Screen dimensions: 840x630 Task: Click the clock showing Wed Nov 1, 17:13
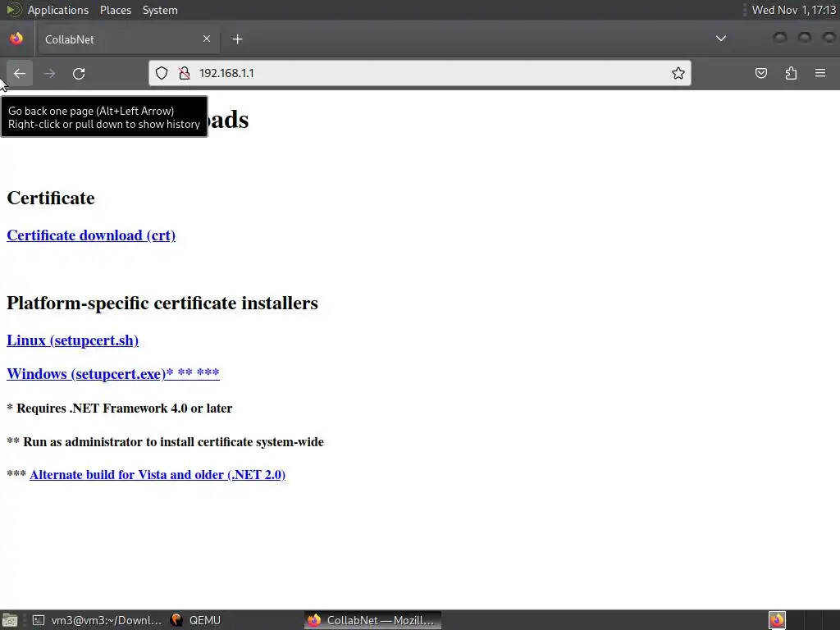[x=793, y=10]
